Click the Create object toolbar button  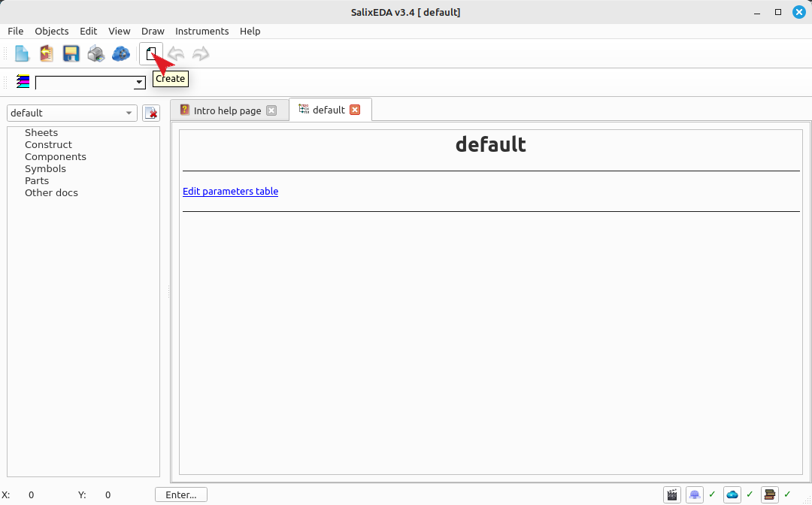[x=151, y=54]
